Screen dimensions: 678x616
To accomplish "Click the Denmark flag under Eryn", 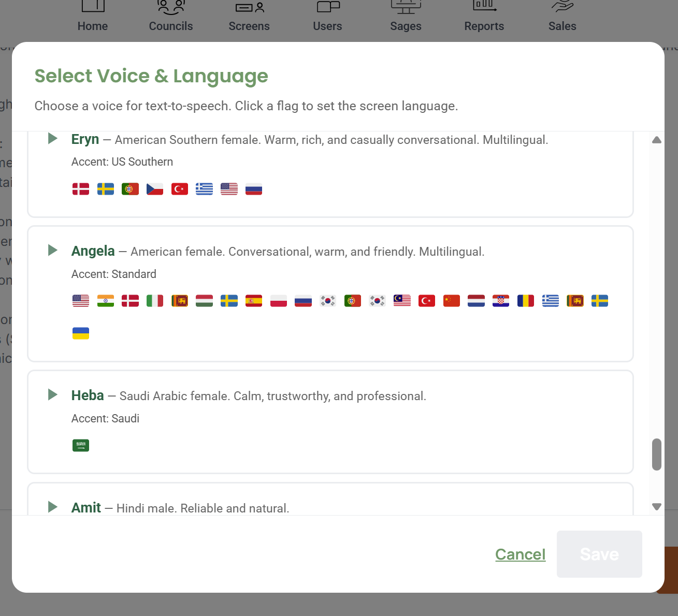I will [80, 189].
